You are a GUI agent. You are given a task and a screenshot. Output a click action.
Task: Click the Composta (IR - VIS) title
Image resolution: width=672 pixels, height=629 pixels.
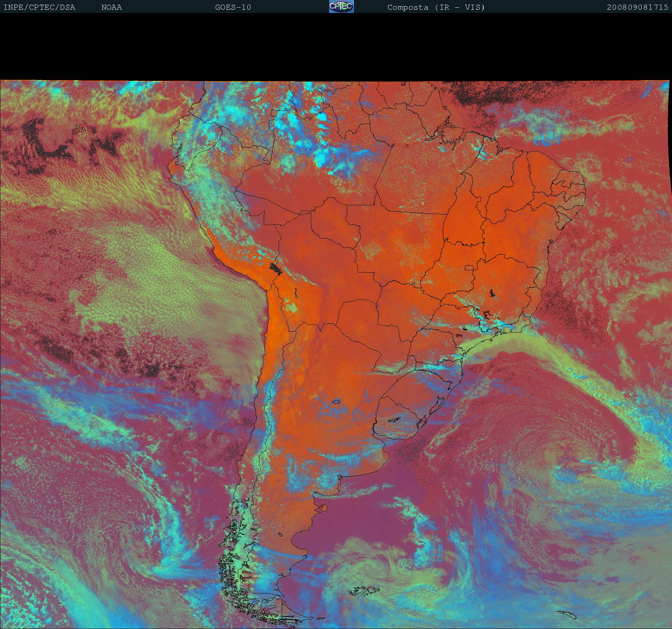(x=436, y=7)
